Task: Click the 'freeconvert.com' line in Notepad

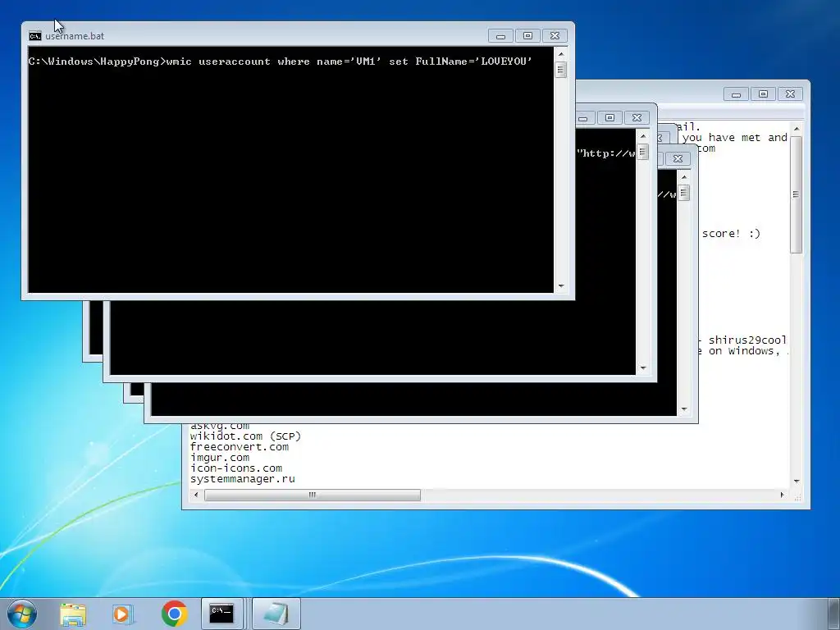Action: (x=240, y=447)
